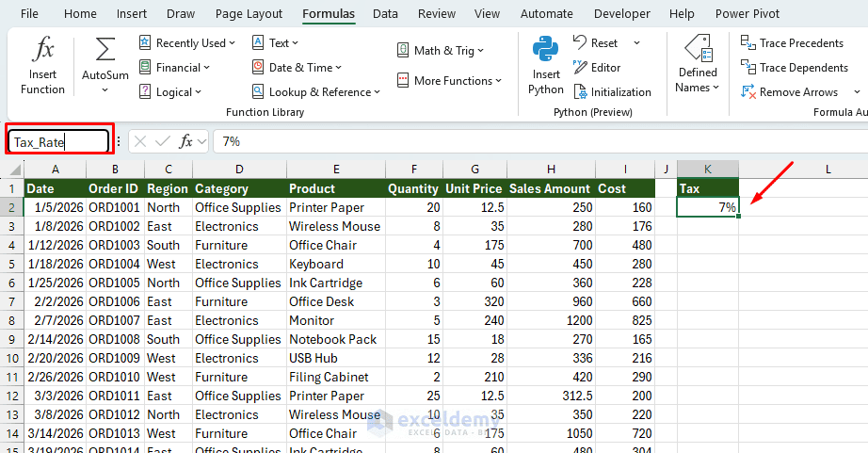The height and width of the screenshot is (453, 868).
Task: Select the Sales Amount cell 312.5
Action: tap(551, 396)
